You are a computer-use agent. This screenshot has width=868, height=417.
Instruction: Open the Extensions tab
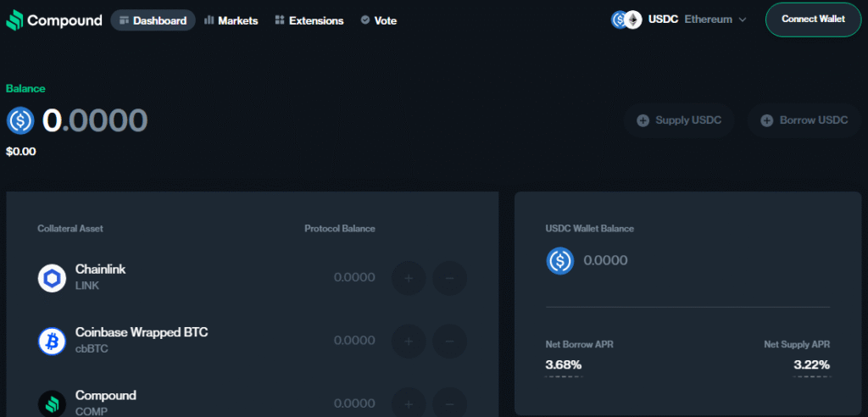(x=309, y=20)
